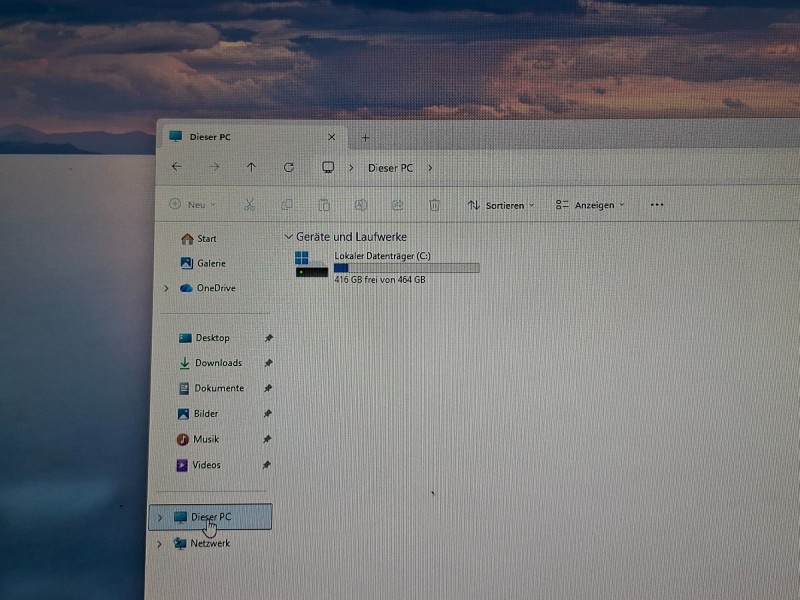
Task: Open Downloads folder in sidebar
Action: coord(217,363)
